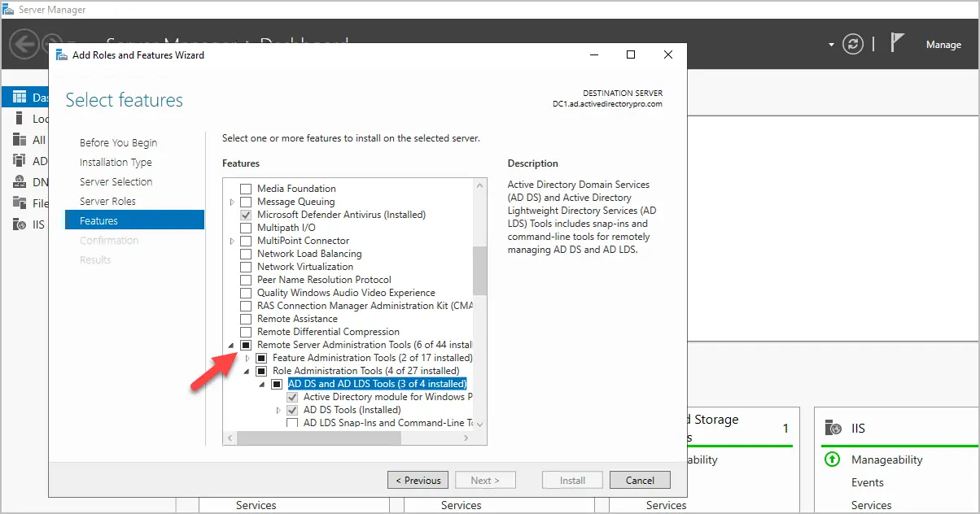Image resolution: width=980 pixels, height=514 pixels.
Task: Select Microsoft Defender Antivirus (Installed) row
Action: (341, 215)
